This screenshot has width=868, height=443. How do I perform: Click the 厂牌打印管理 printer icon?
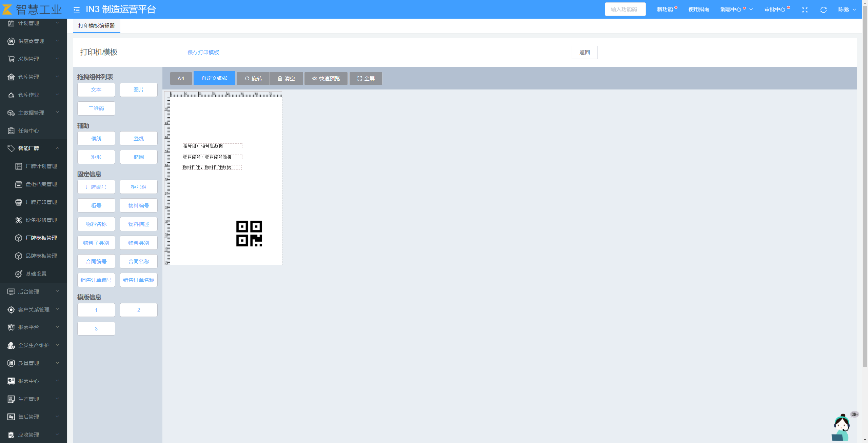[x=19, y=202]
